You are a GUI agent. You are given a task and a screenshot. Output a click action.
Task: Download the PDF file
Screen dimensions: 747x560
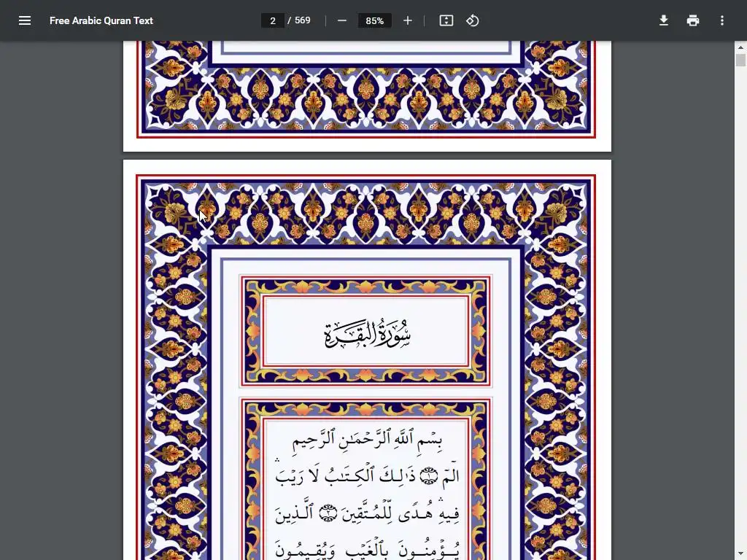point(664,20)
